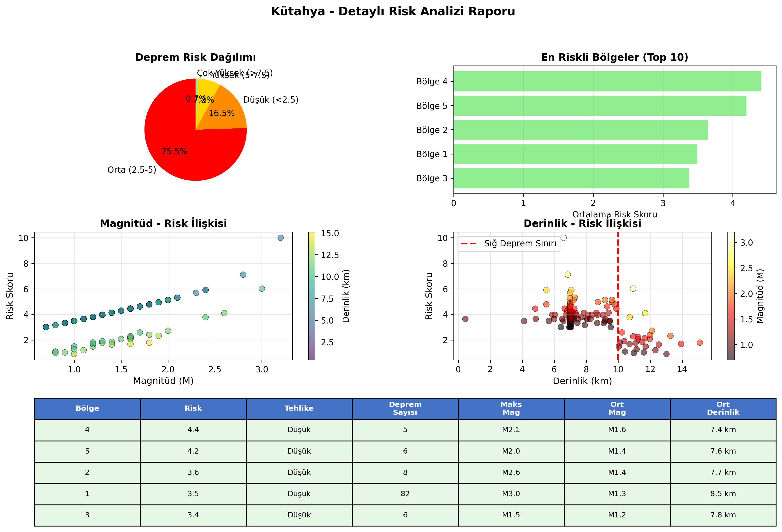Image resolution: width=782 pixels, height=532 pixels.
Task: Click the 'Ort Derinlik' table header
Action: pyautogui.click(x=723, y=409)
